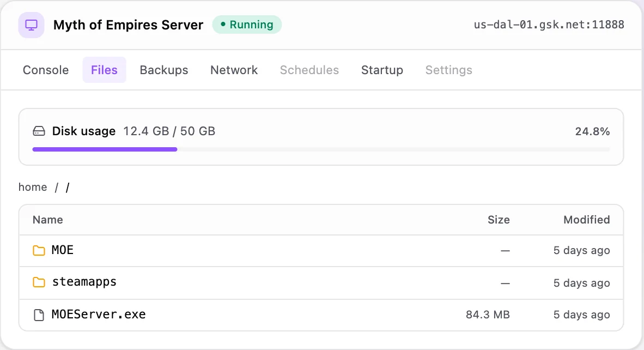Sort by the Size column header
Viewport: 644px width, 350px height.
499,220
